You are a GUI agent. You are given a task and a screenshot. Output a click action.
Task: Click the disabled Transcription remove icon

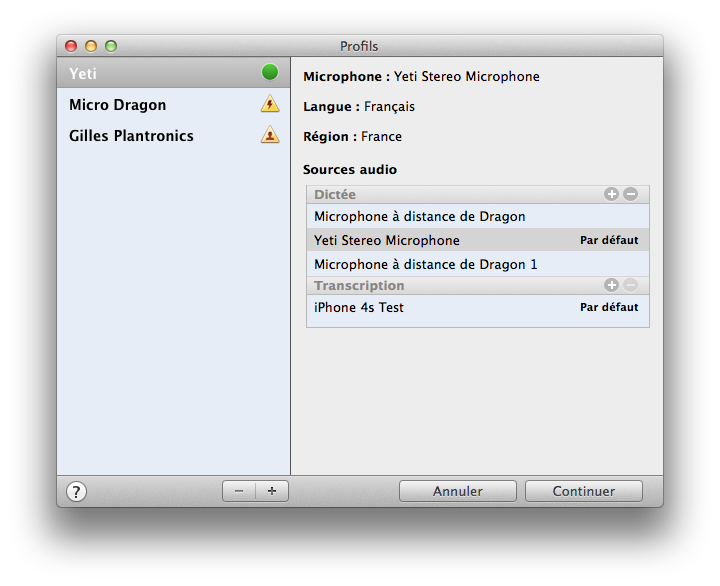tap(630, 285)
